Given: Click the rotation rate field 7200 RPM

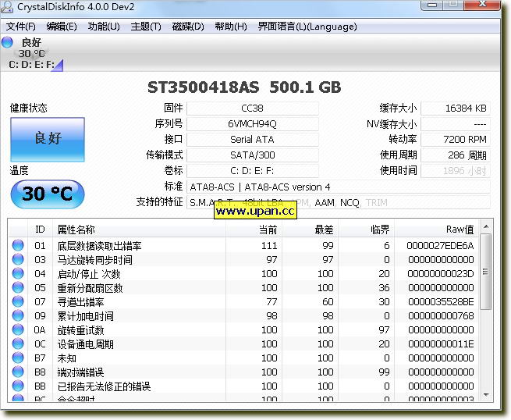Looking at the screenshot, I should [x=456, y=140].
